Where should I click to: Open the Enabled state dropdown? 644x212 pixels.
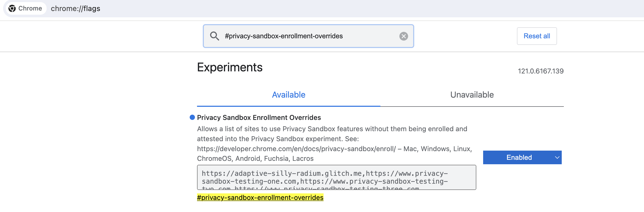click(522, 157)
